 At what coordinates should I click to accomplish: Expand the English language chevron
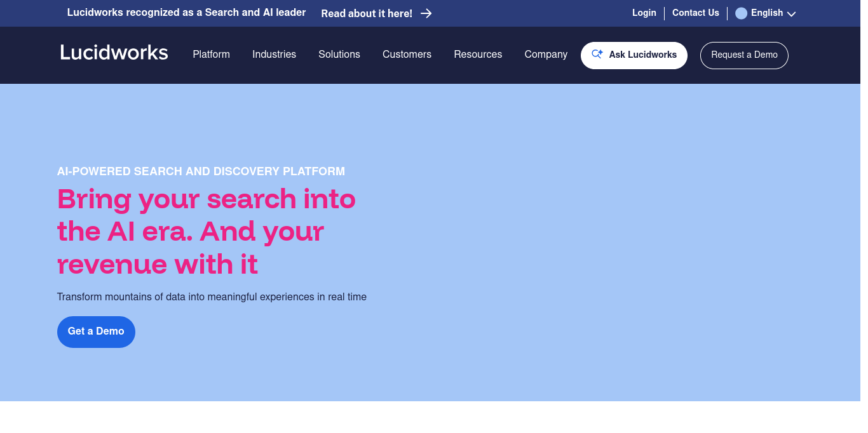click(x=791, y=14)
